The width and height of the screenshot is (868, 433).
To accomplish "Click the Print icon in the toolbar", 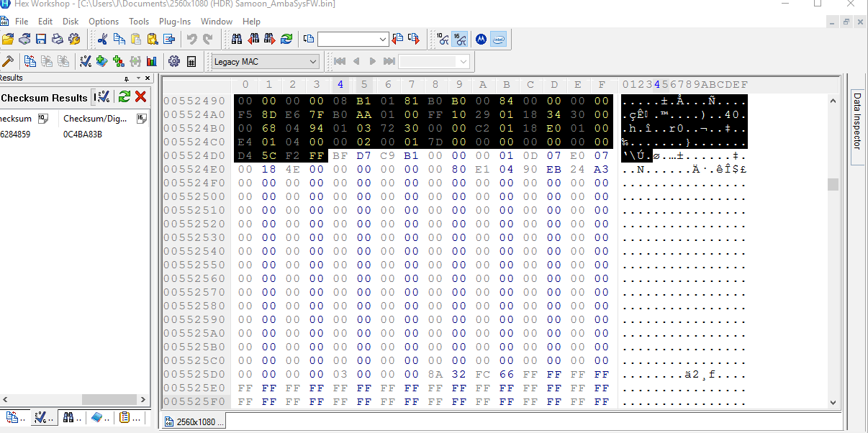I will pos(57,39).
